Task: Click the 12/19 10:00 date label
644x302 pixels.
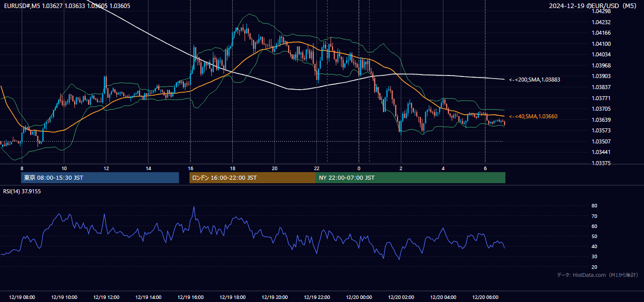Action: pyautogui.click(x=64, y=297)
